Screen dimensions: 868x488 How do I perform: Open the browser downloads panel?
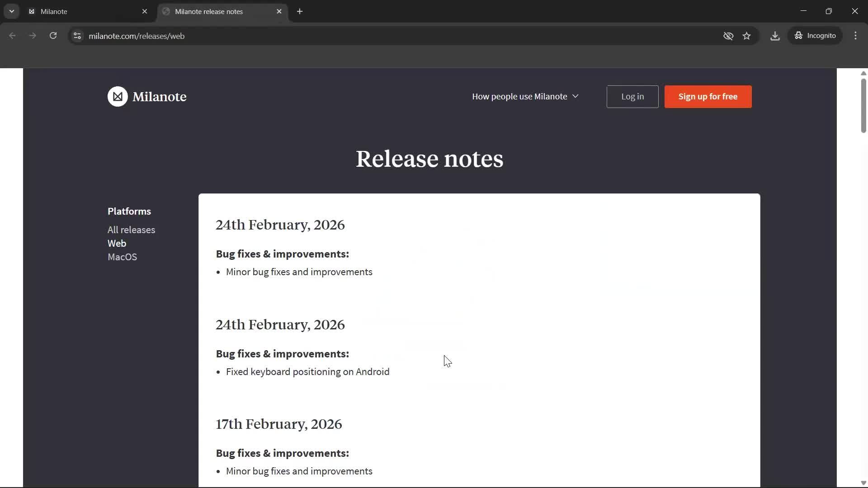(x=775, y=36)
